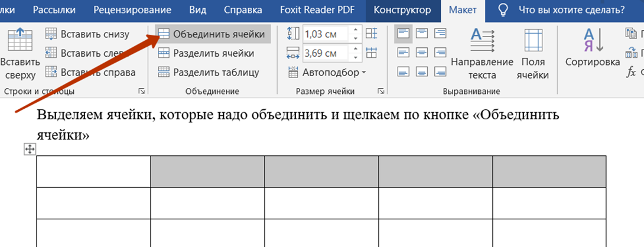Open the Рецензирование ribbon tab
This screenshot has height=247, width=644.
point(132,9)
